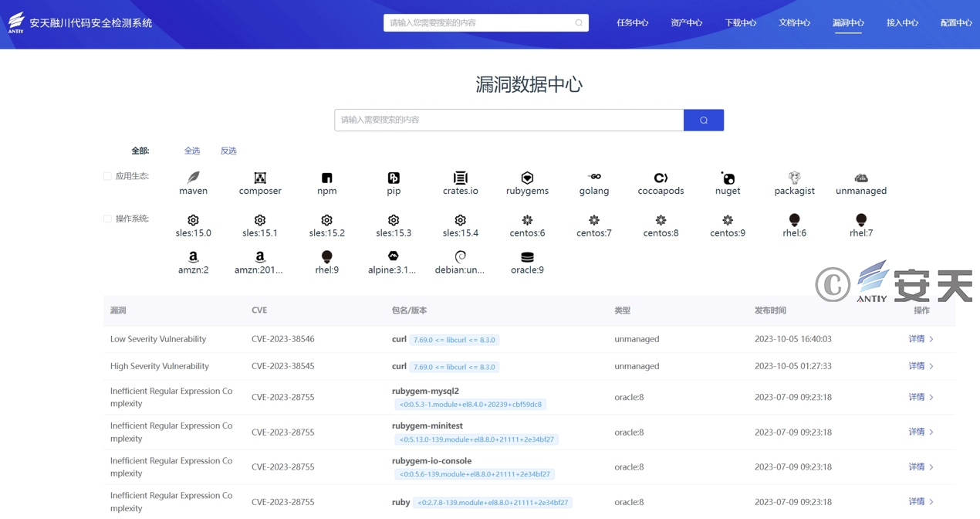Select the composer ecosystem icon
980x519 pixels.
[260, 178]
